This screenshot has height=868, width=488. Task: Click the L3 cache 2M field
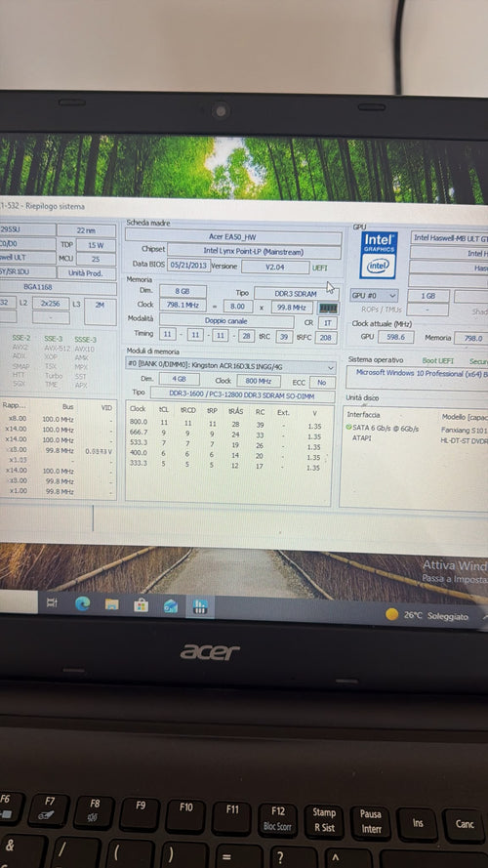101,311
